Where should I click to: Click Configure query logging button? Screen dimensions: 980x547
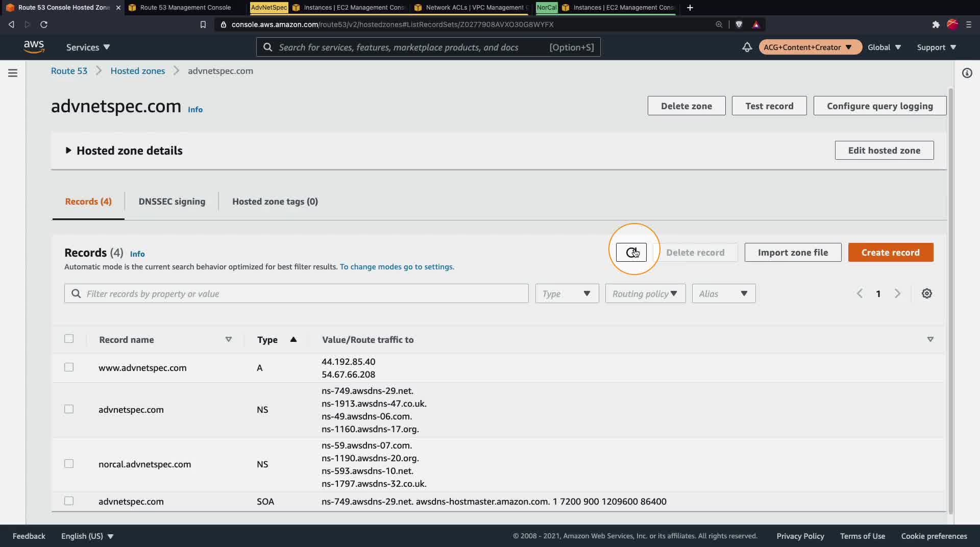tap(880, 106)
